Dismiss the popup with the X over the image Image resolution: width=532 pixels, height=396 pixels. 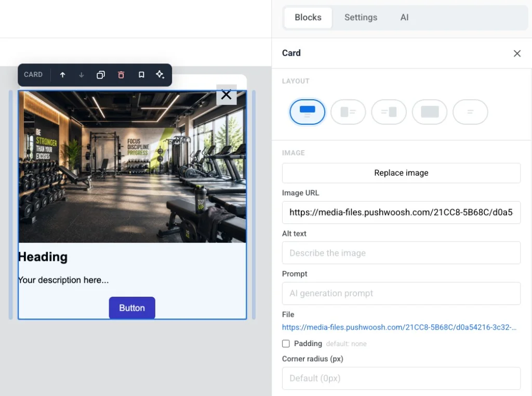click(x=227, y=95)
